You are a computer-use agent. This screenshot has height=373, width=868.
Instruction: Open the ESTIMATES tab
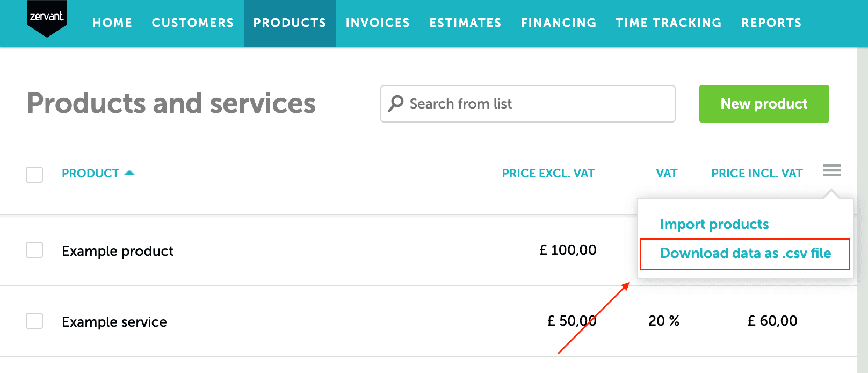(465, 23)
